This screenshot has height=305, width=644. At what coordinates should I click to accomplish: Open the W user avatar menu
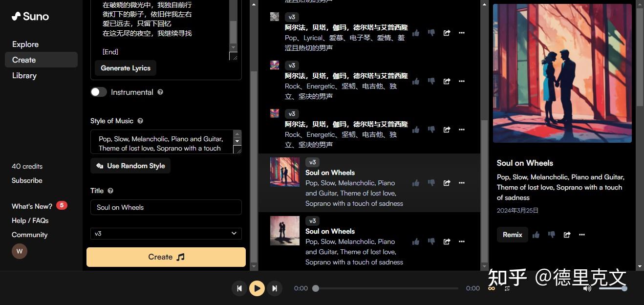[x=20, y=251]
